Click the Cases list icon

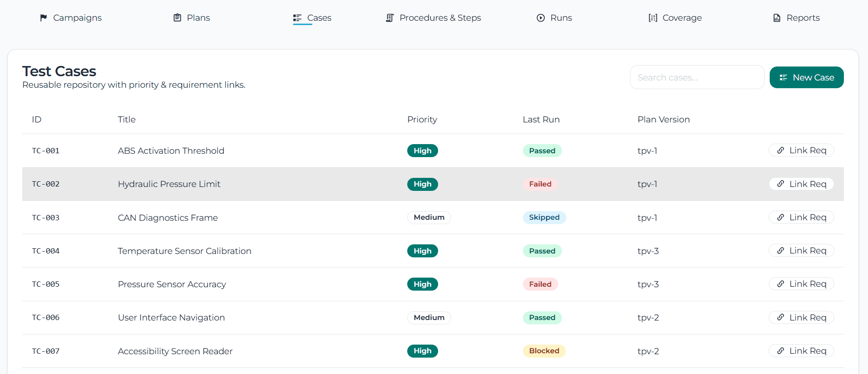pyautogui.click(x=297, y=18)
